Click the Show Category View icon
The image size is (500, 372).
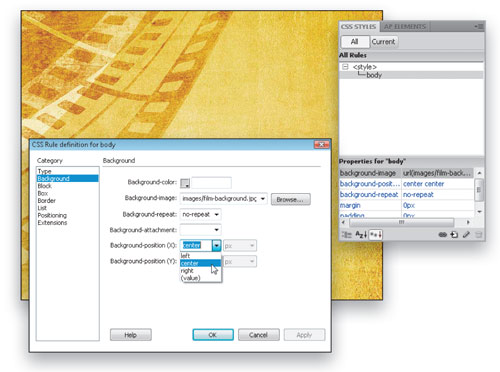[x=347, y=235]
